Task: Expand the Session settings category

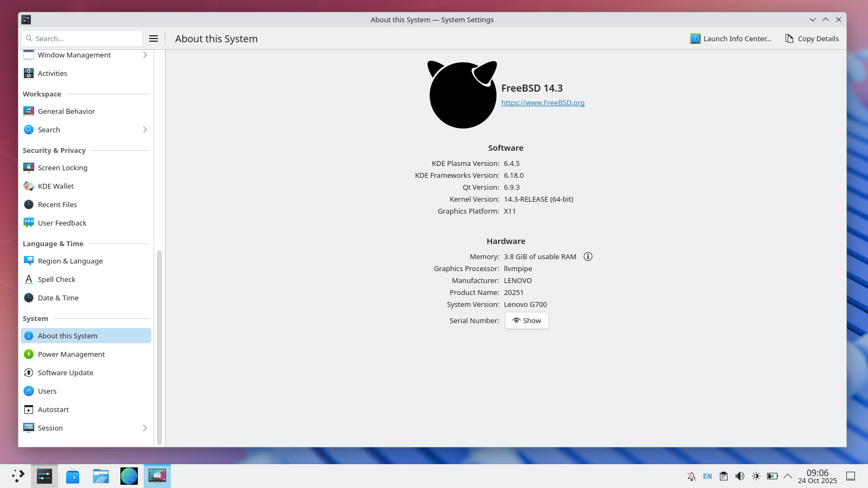Action: pyautogui.click(x=86, y=428)
